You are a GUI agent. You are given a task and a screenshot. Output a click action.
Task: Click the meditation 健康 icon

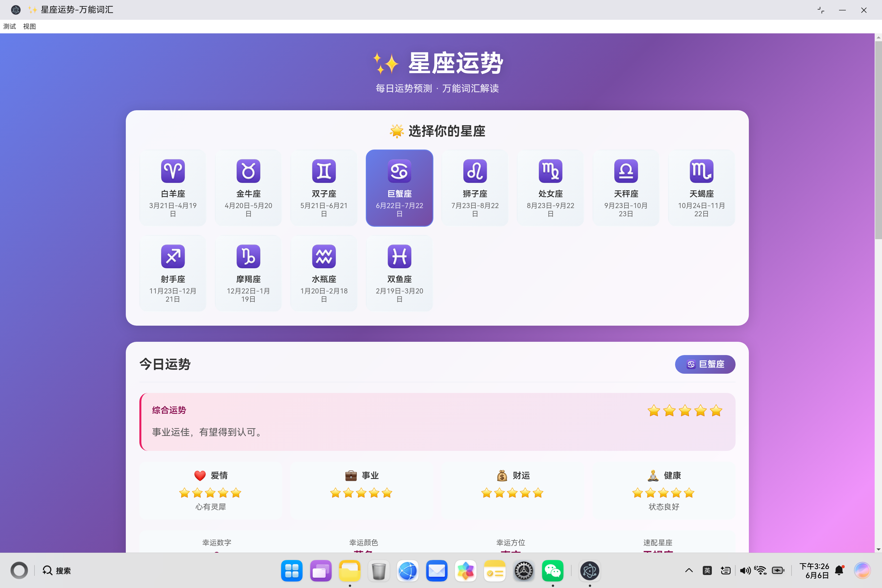point(653,475)
